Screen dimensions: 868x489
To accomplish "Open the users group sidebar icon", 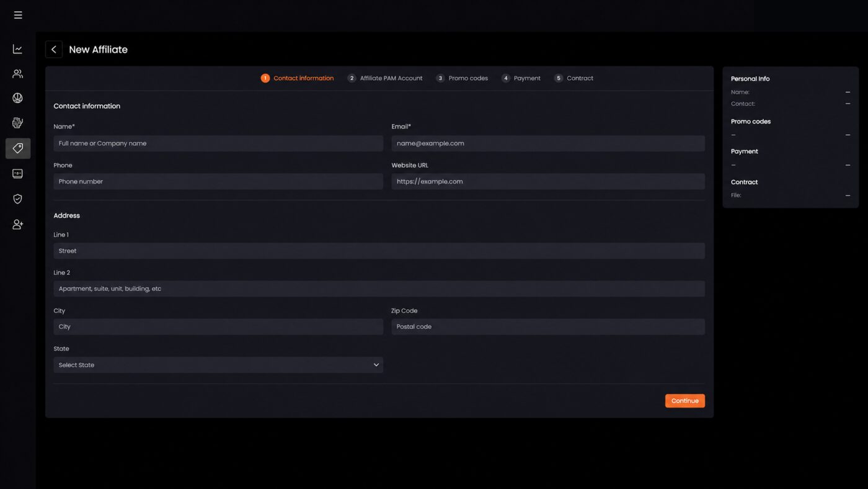I will 17,74.
